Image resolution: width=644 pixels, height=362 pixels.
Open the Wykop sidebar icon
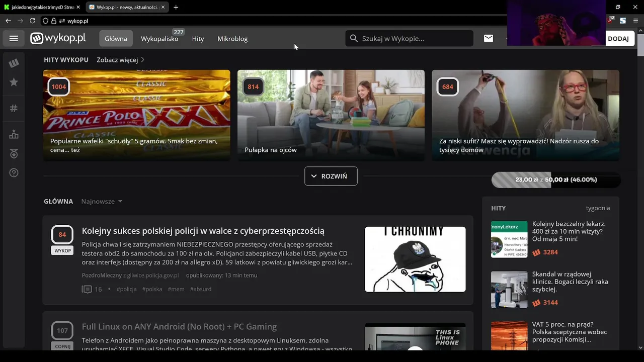click(x=14, y=63)
